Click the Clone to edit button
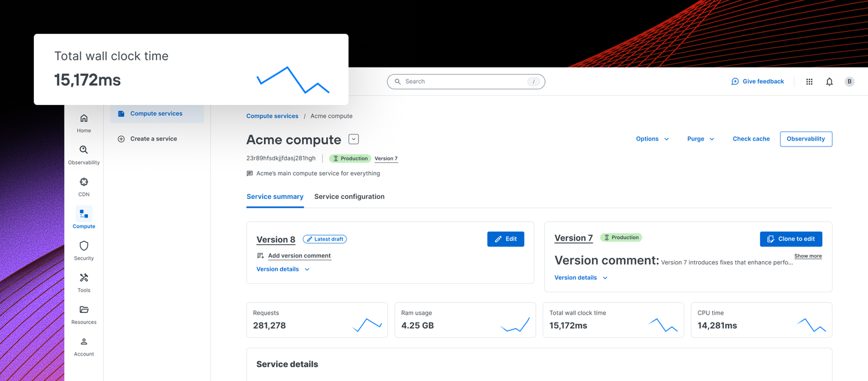This screenshot has height=381, width=868. pos(791,239)
